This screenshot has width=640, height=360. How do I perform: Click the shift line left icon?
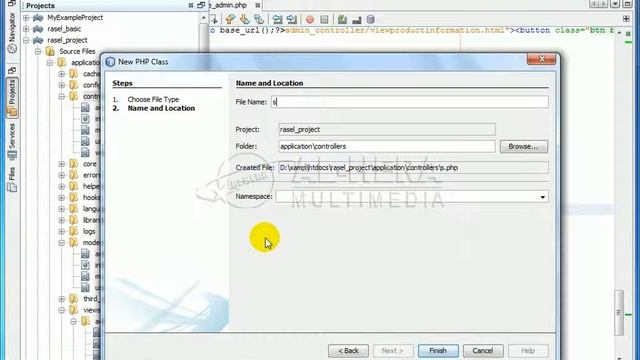(x=277, y=19)
